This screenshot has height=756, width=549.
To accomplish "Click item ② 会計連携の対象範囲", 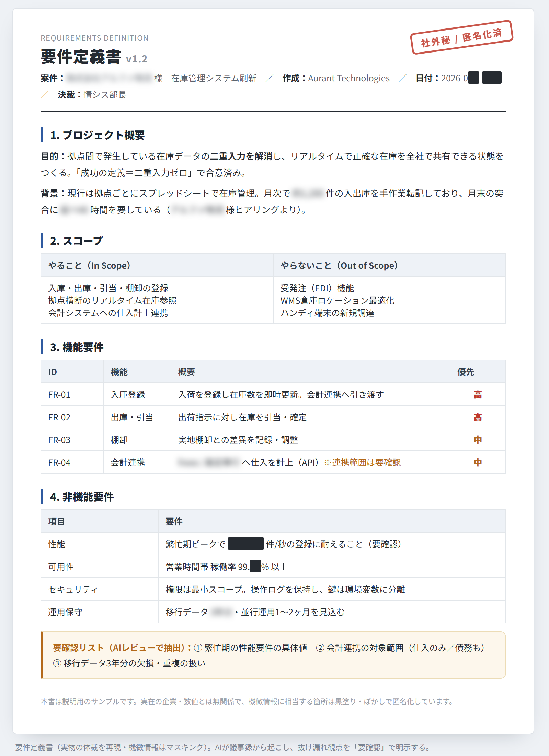I will (x=400, y=648).
